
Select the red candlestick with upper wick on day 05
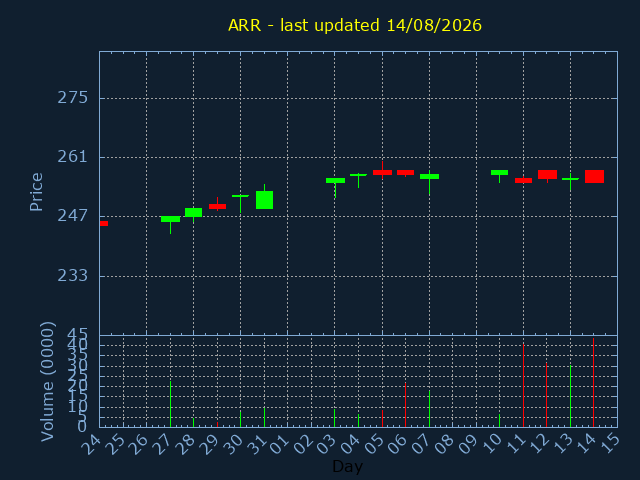[x=382, y=172]
